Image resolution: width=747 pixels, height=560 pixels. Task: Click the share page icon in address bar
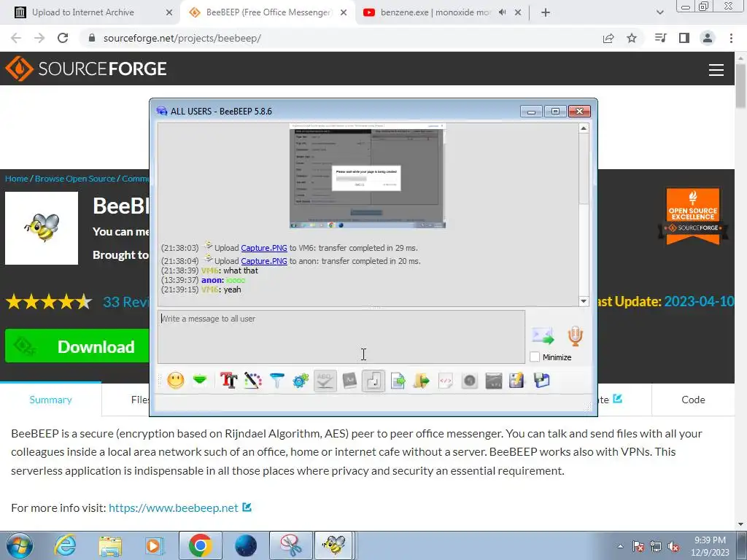click(x=608, y=38)
